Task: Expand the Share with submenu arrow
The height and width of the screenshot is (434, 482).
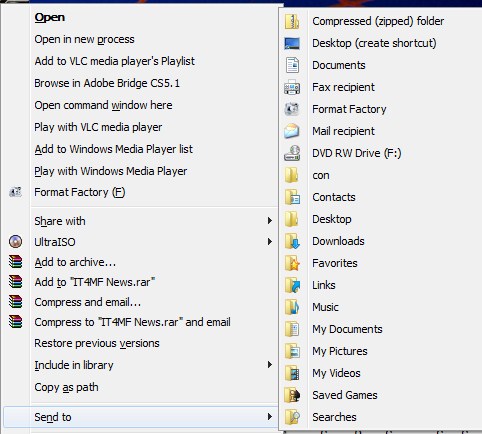Action: (x=270, y=221)
